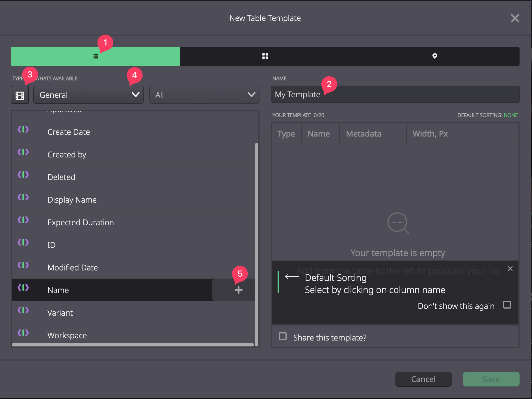Viewport: 532px width, 399px height.
Task: Cancel the template creation
Action: [x=423, y=379]
